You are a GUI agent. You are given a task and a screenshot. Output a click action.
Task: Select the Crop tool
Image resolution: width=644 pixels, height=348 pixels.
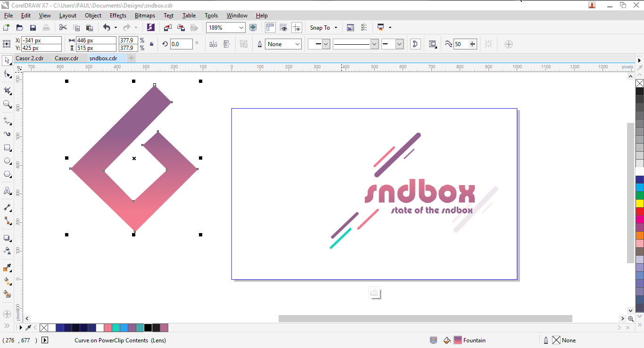point(7,90)
